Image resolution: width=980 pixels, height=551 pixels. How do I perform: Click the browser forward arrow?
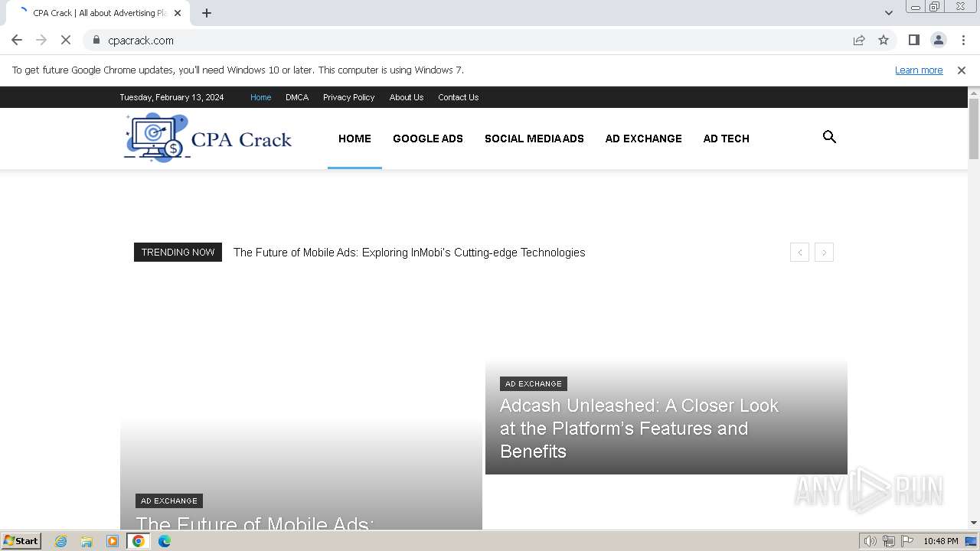[x=41, y=40]
